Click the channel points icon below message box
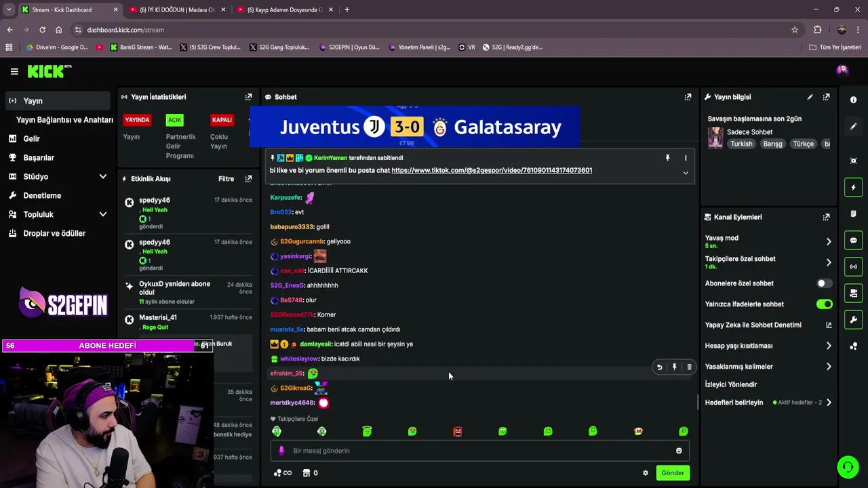This screenshot has height=488, width=868. (x=277, y=473)
